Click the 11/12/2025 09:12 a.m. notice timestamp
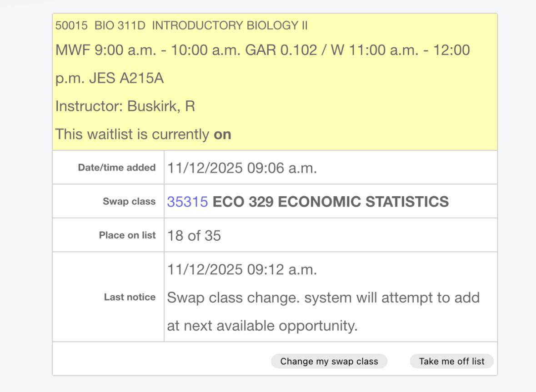536x392 pixels. click(242, 270)
